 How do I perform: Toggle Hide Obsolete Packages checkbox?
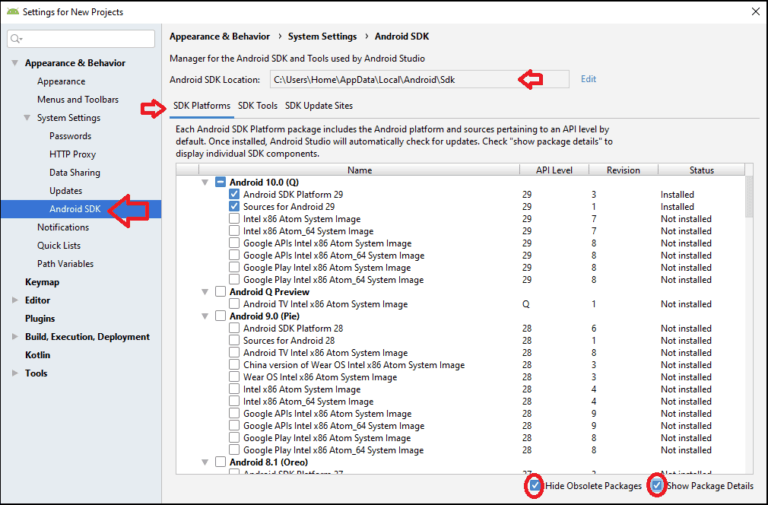click(x=535, y=485)
